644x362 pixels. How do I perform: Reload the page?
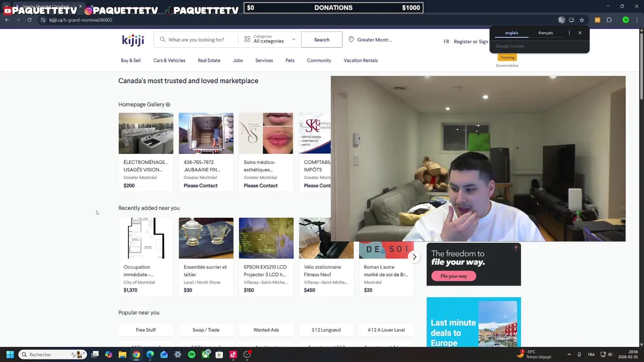click(x=29, y=20)
